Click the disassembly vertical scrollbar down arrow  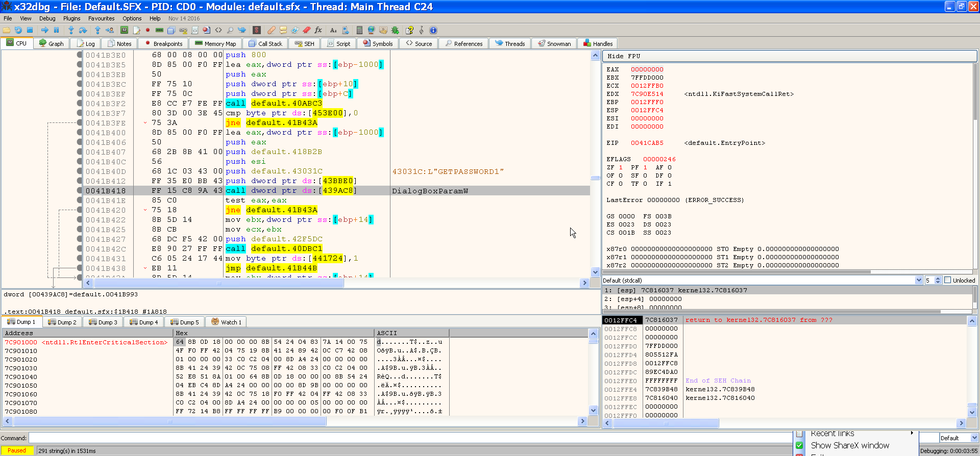595,272
